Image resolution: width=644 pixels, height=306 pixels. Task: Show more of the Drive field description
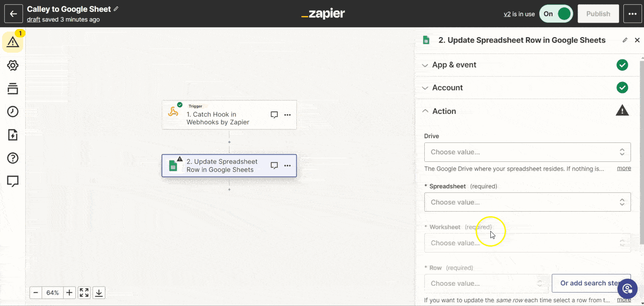pyautogui.click(x=624, y=168)
